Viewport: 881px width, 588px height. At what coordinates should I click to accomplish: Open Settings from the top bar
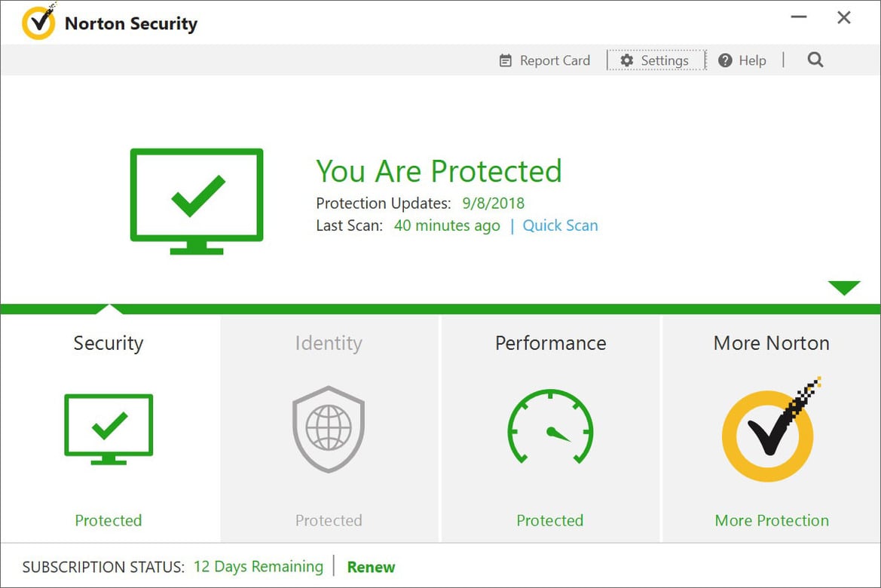[x=656, y=60]
